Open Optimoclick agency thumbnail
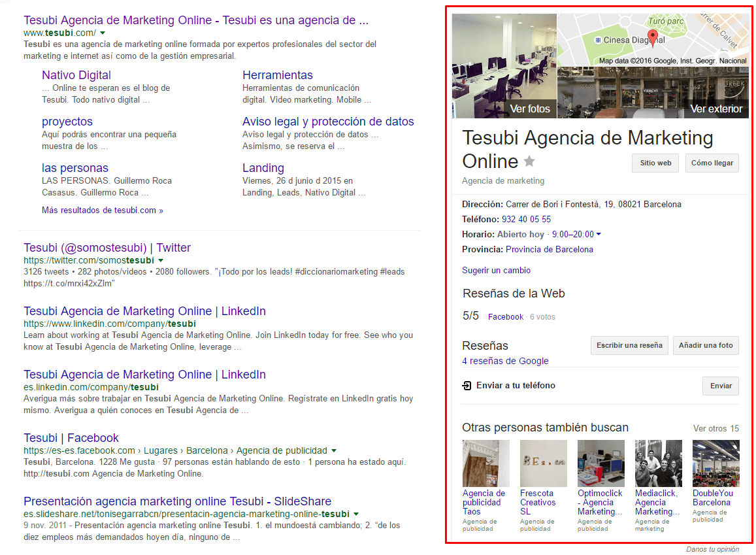 [x=600, y=463]
